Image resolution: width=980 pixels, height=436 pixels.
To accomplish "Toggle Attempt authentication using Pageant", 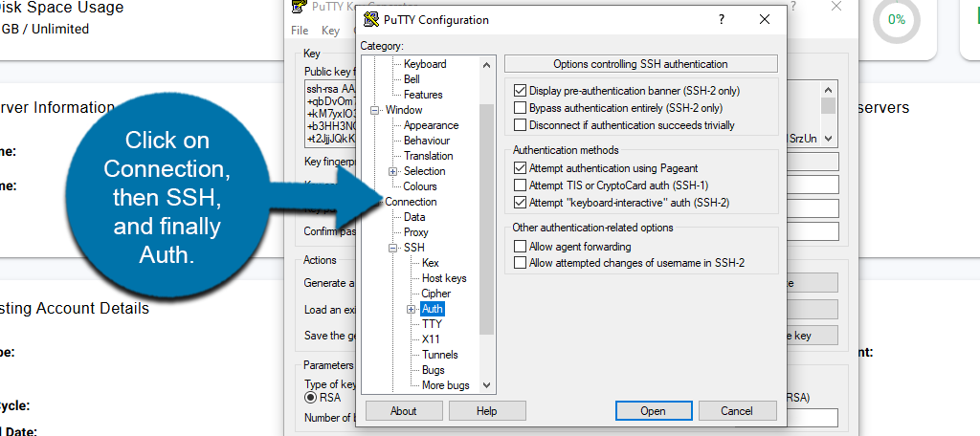I will click(x=521, y=168).
